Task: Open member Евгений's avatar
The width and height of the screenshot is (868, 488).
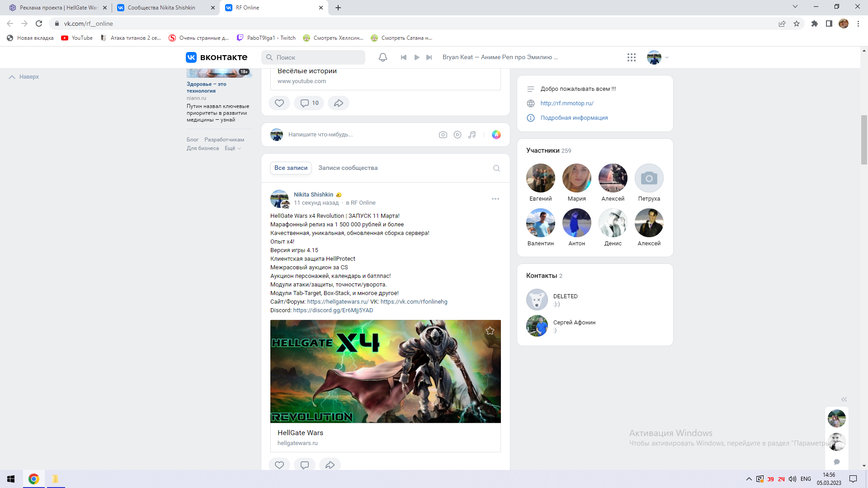Action: pos(541,178)
